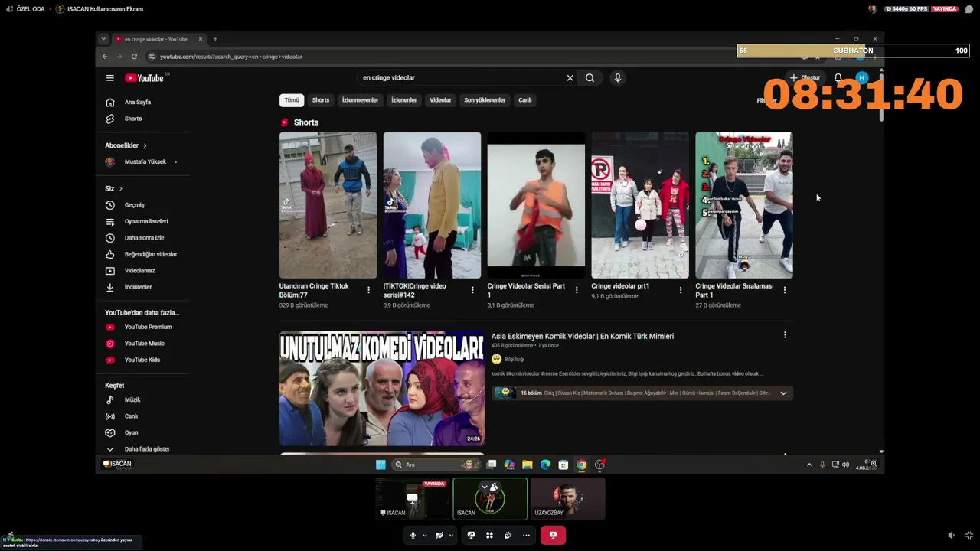Expand the Siz section
Image resolution: width=980 pixels, height=551 pixels.
[113, 189]
